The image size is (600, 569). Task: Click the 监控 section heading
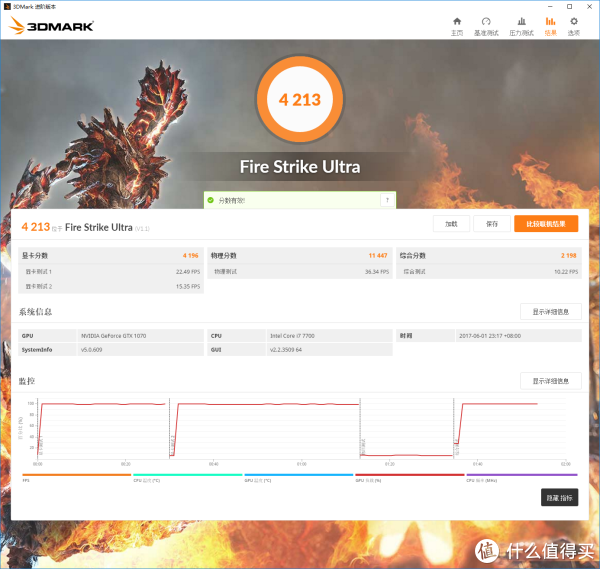27,381
